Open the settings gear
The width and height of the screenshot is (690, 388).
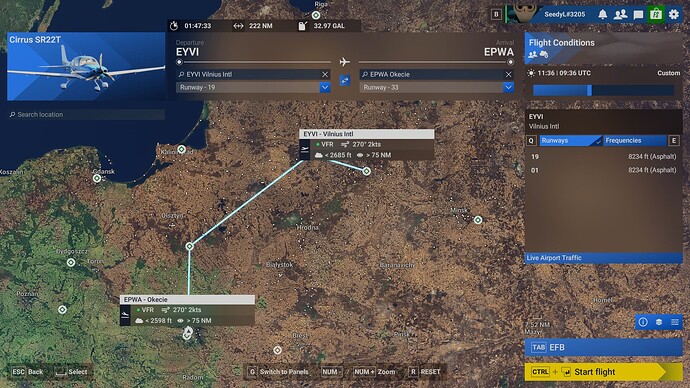674,15
